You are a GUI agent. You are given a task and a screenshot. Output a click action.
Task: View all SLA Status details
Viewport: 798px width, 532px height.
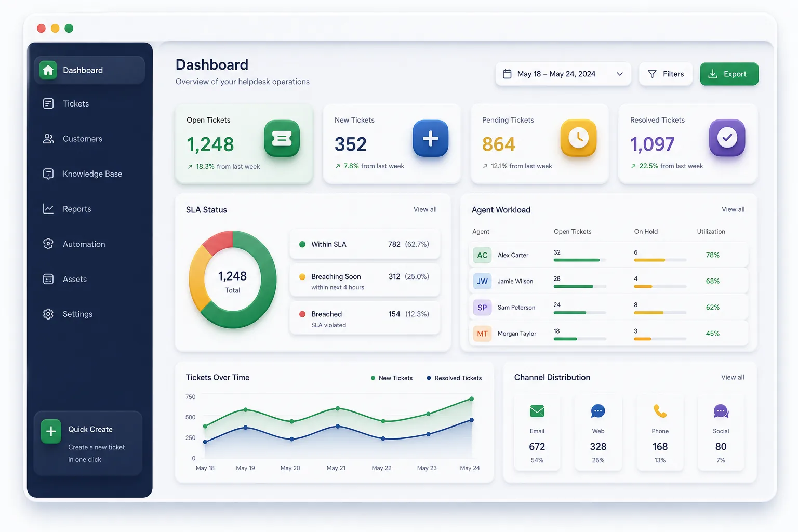click(x=425, y=209)
